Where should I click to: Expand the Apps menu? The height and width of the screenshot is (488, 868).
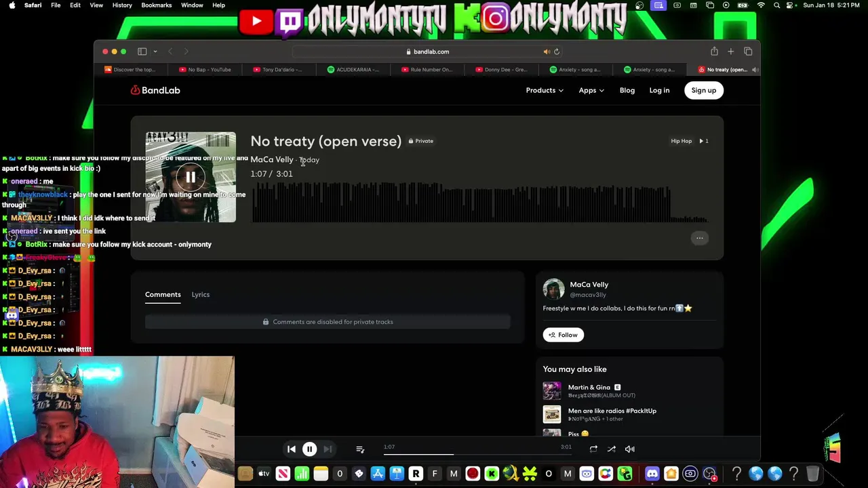[x=591, y=90]
